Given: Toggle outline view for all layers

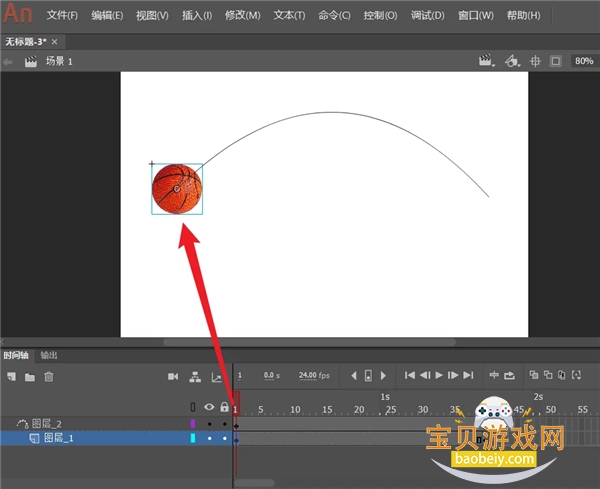Looking at the screenshot, I should (x=193, y=407).
